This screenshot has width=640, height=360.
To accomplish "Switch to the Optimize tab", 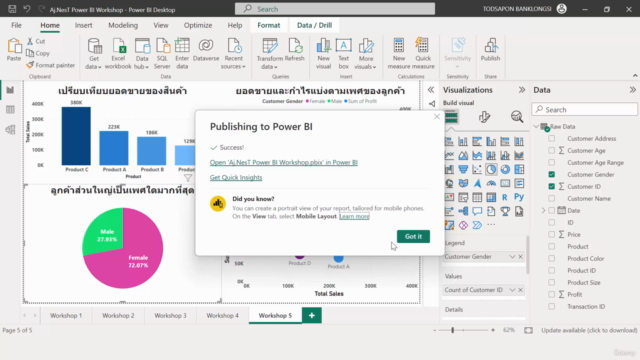I will coord(198,25).
